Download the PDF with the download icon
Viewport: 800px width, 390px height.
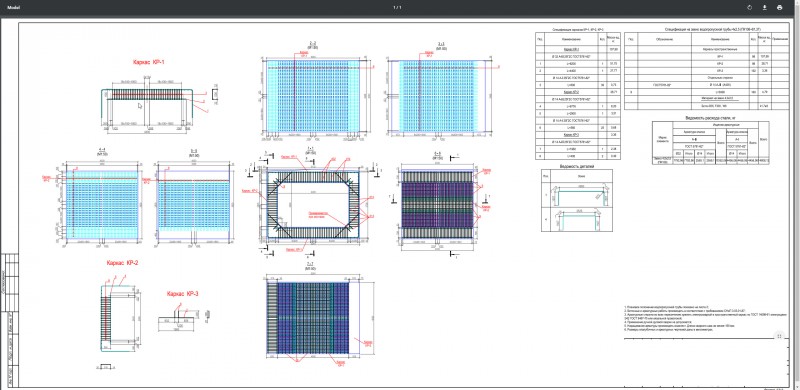click(764, 8)
